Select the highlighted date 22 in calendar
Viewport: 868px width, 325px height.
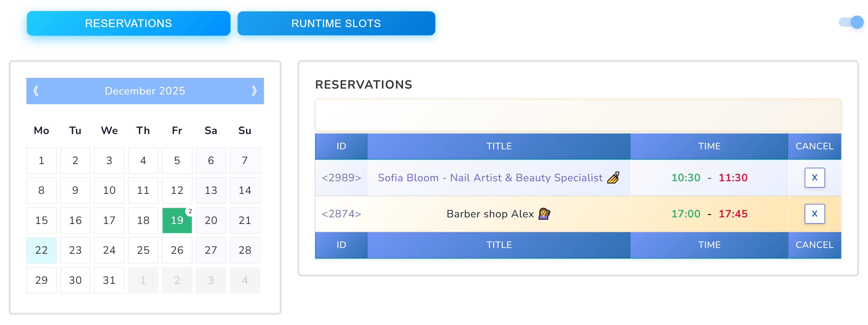point(41,250)
